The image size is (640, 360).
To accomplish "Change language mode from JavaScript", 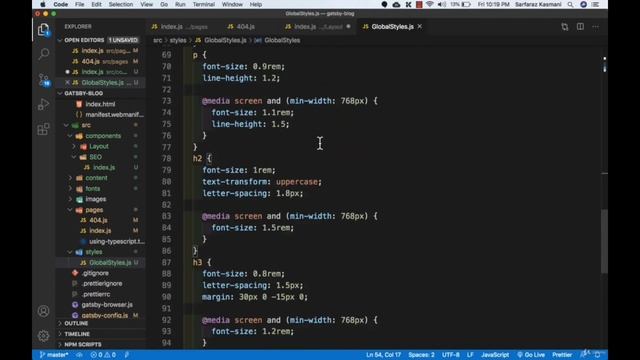I will coord(495,355).
